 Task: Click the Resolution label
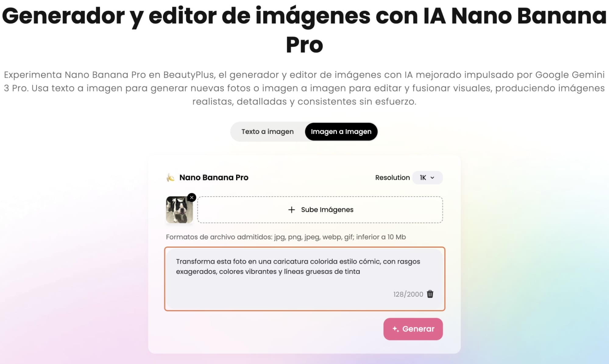(392, 178)
